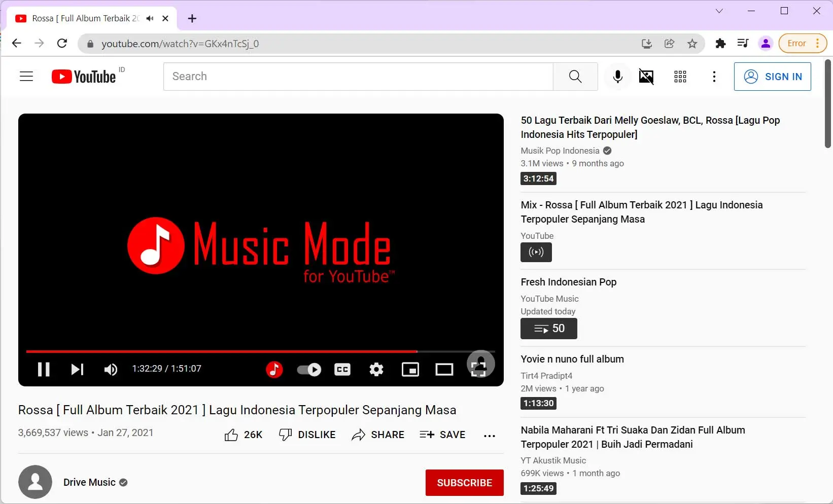Open a new browser tab

(192, 19)
